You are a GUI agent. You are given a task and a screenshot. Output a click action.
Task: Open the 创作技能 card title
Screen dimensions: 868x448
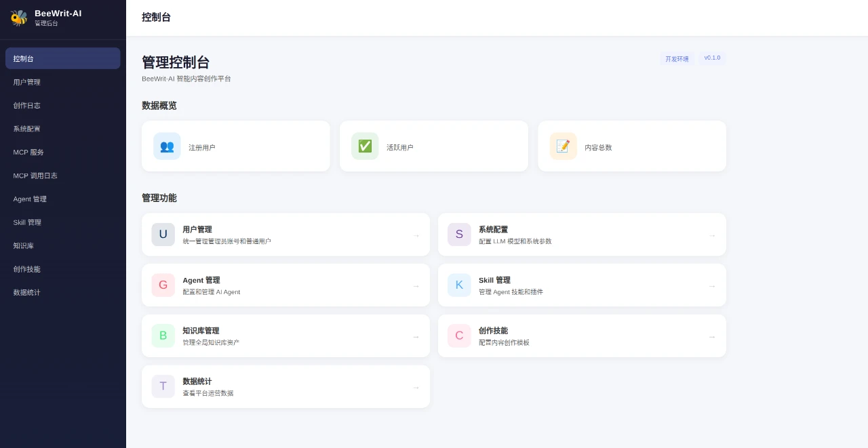pyautogui.click(x=493, y=331)
